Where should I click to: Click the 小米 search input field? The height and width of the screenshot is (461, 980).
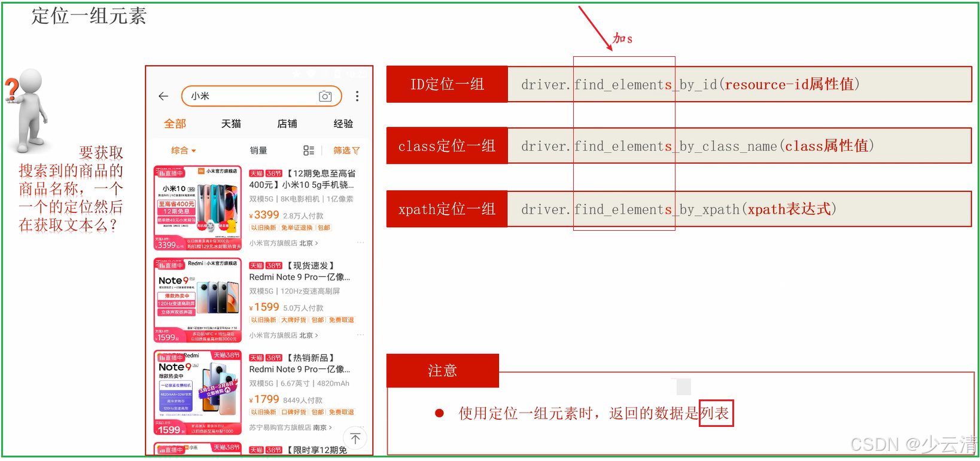coord(261,96)
